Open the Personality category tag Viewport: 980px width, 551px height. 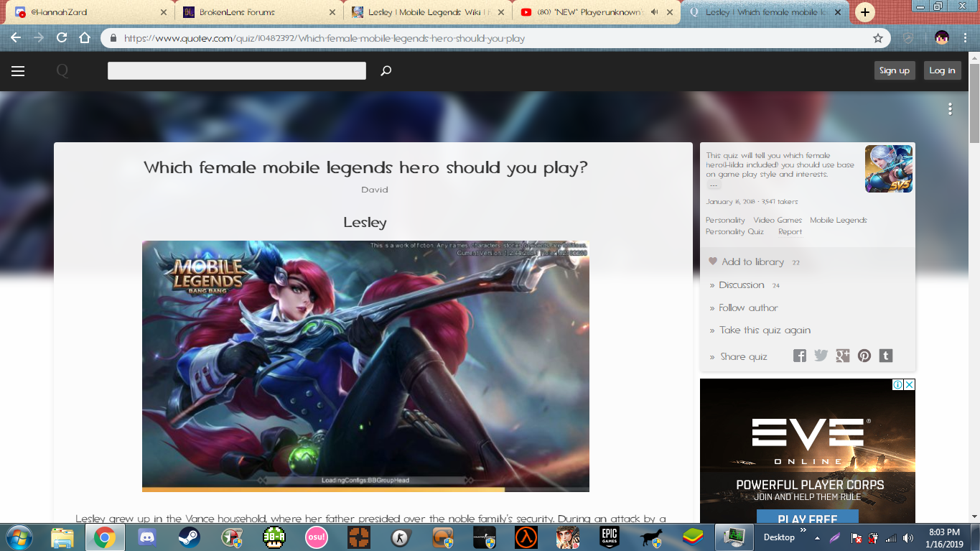point(725,220)
